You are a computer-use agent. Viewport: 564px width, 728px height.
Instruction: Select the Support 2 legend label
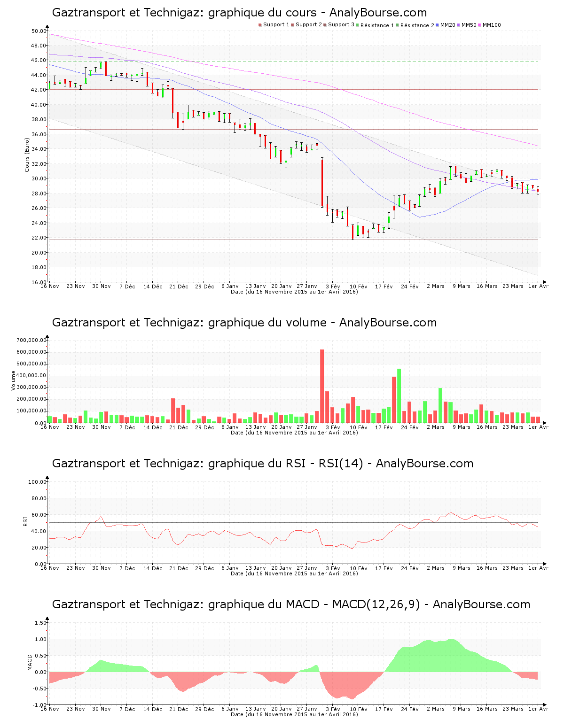[x=309, y=25]
